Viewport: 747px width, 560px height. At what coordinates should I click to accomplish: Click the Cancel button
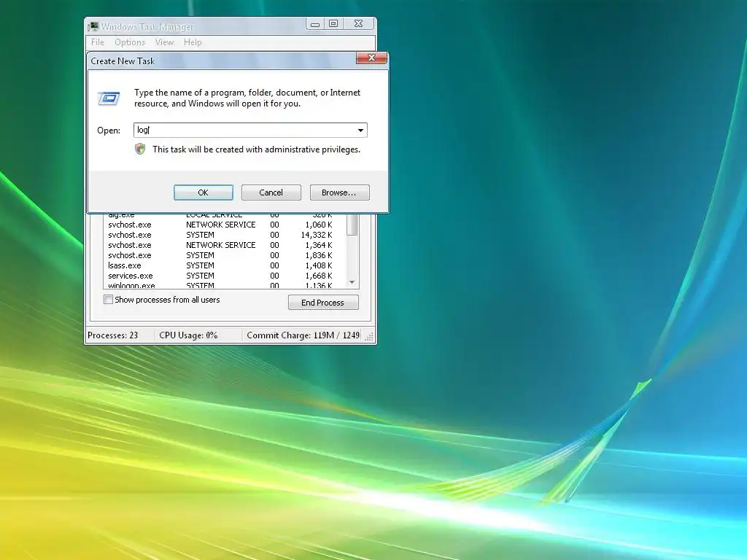click(271, 192)
